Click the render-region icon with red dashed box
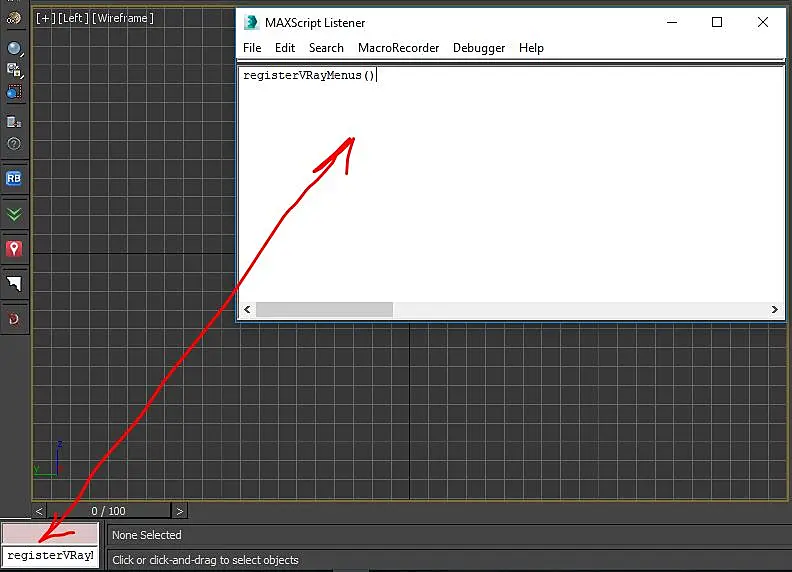Image resolution: width=792 pixels, height=572 pixels. click(14, 92)
